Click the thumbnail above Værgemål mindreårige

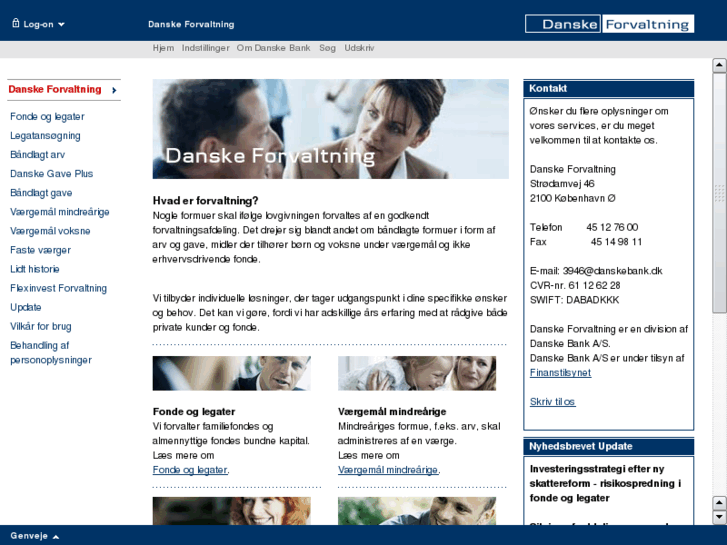[x=417, y=373]
